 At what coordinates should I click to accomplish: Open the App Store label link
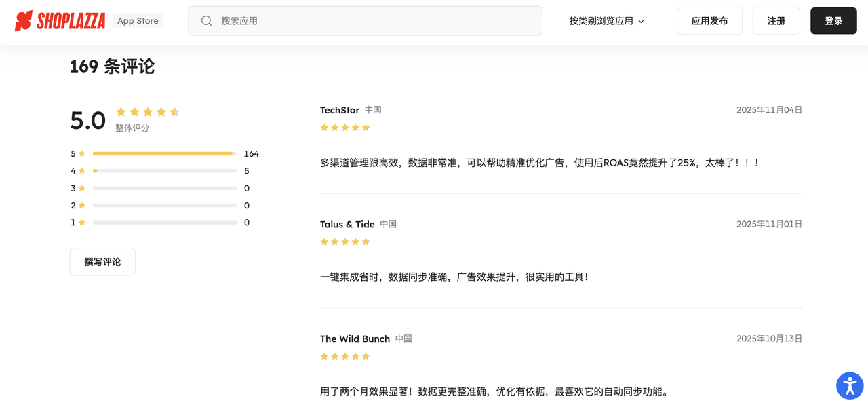138,21
